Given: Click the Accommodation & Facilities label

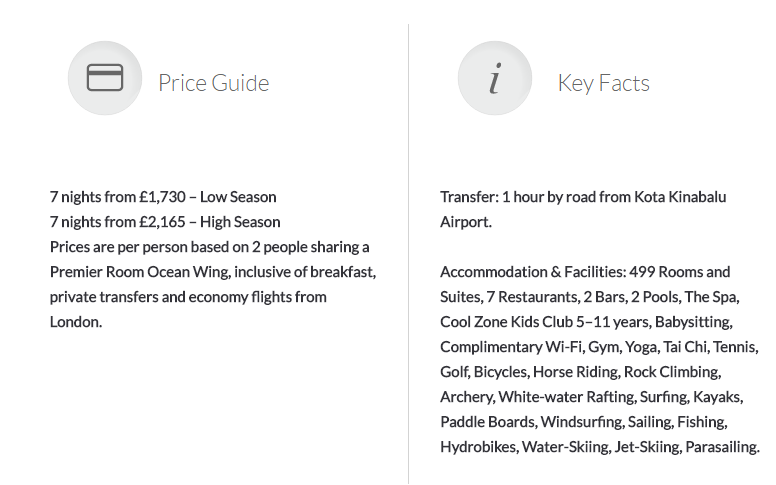Looking at the screenshot, I should coord(534,272).
